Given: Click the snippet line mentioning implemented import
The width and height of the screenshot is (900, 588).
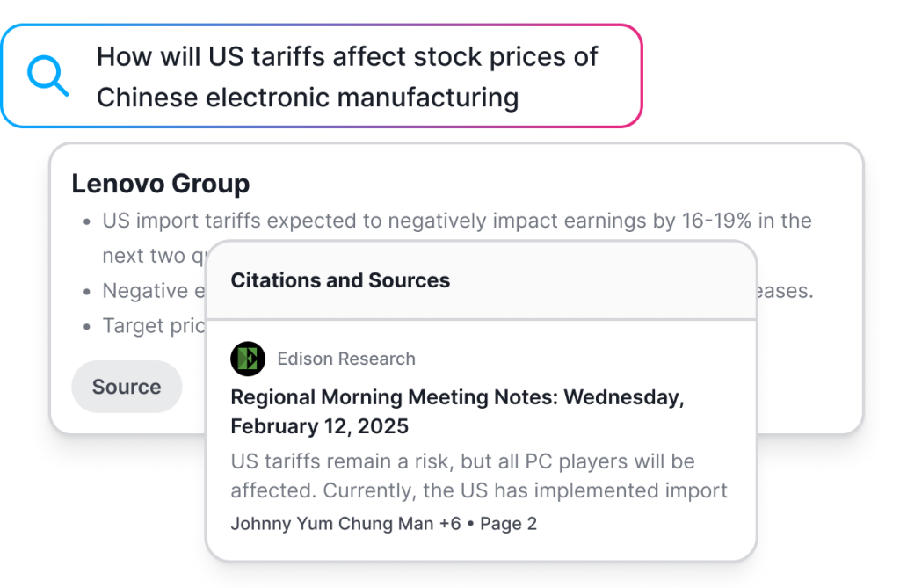Looking at the screenshot, I should [x=479, y=490].
